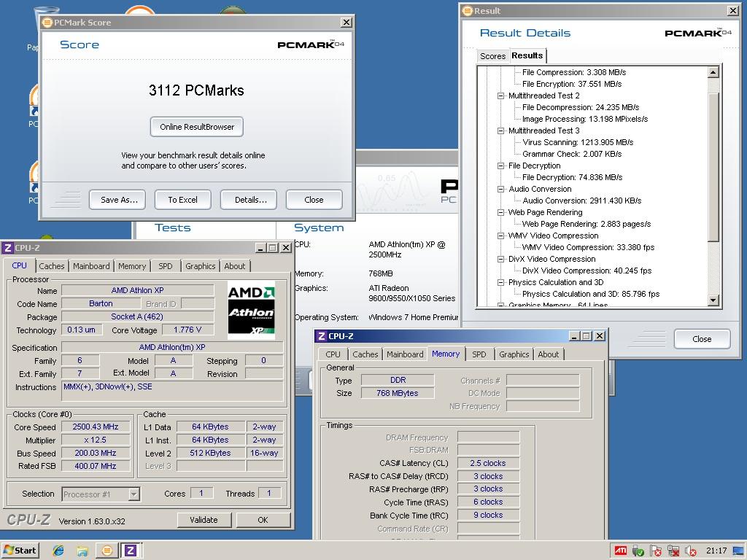Switch to CPU-Z taskbar button
The height and width of the screenshot is (560, 747).
point(131,551)
